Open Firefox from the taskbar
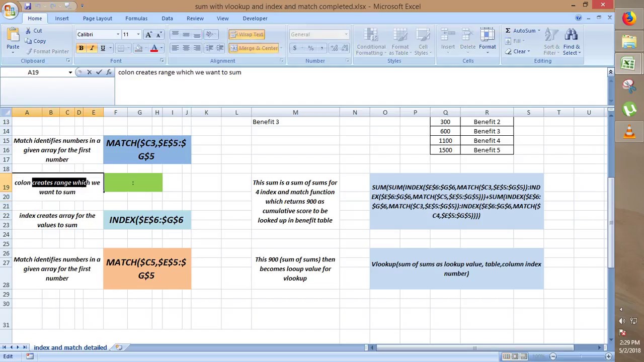 coord(629,19)
